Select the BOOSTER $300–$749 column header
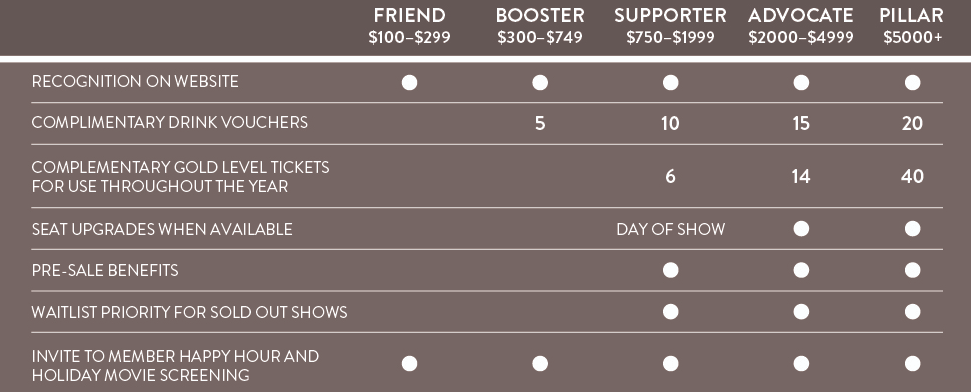Image resolution: width=971 pixels, height=392 pixels. [540, 25]
